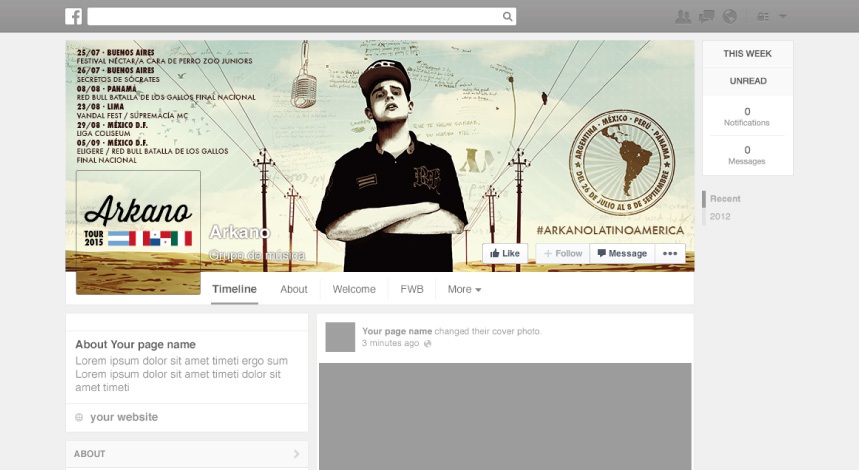The height and width of the screenshot is (470, 859).
Task: Click the globe icon beside your website
Action: point(79,417)
